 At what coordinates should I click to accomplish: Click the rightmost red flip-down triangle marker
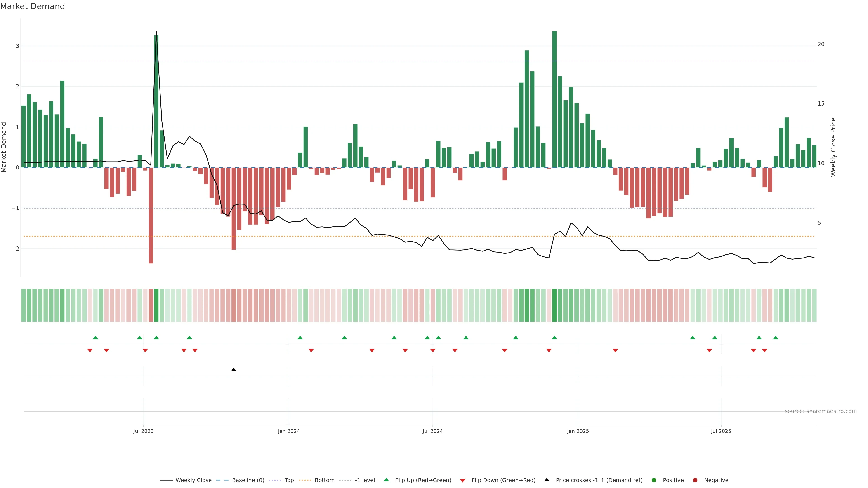(764, 351)
